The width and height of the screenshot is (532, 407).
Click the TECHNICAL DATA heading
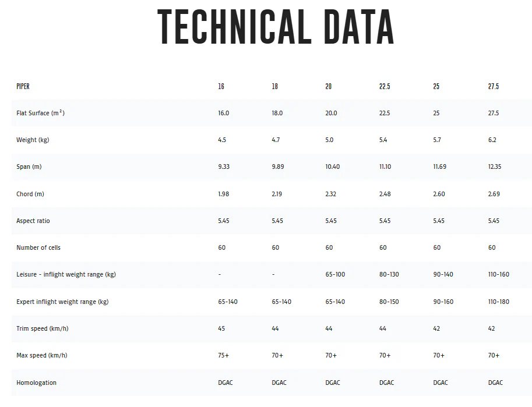[276, 27]
